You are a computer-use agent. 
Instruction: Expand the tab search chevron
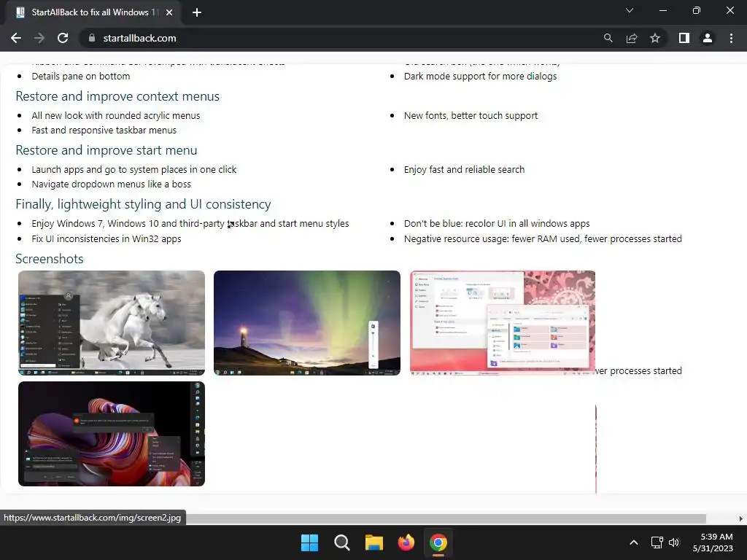[630, 10]
